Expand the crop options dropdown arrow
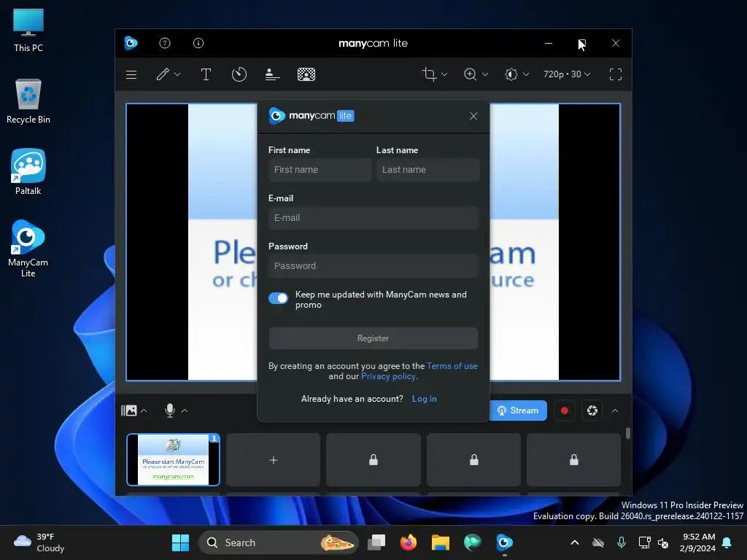This screenshot has width=747, height=560. [444, 74]
